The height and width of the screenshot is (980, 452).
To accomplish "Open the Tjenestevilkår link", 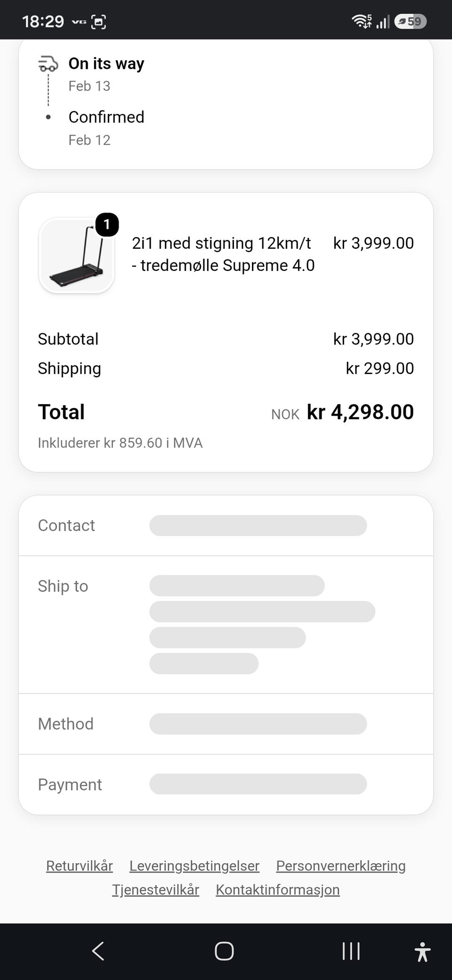I will (155, 890).
